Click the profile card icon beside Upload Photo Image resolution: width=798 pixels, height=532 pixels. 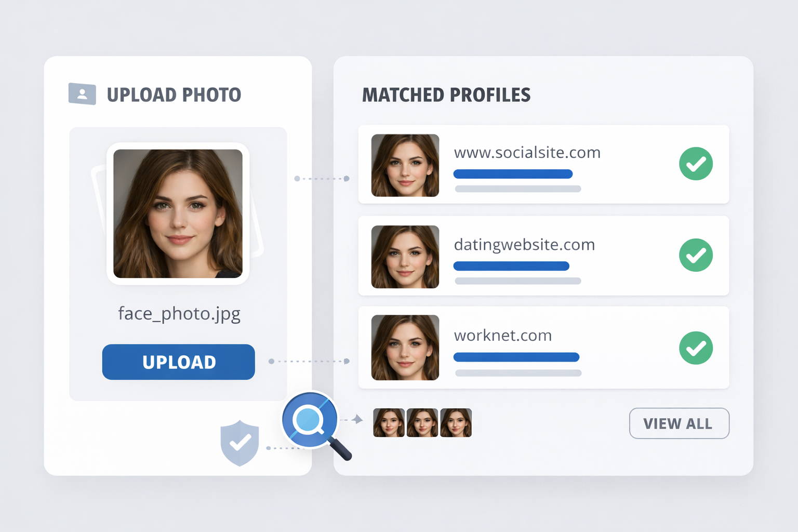pyautogui.click(x=82, y=94)
